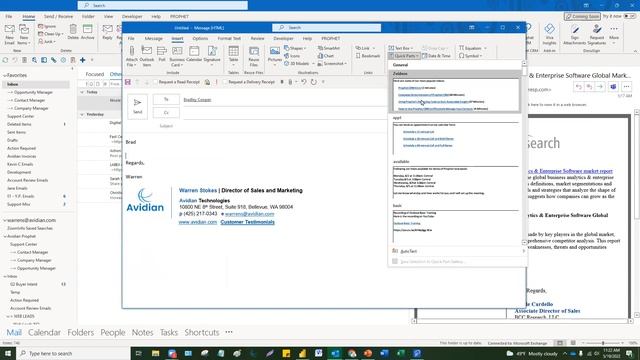Switch to Focused inbox tab
640x360 pixels.
95,74
